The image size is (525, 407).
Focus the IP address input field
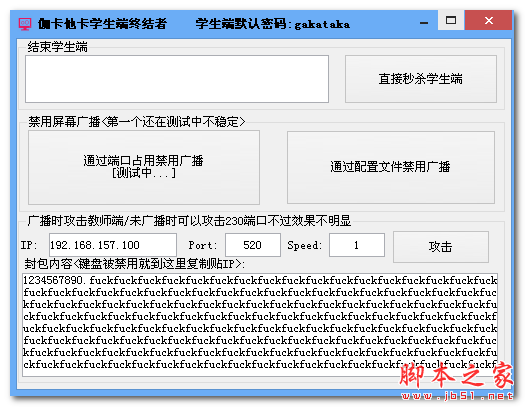point(113,245)
